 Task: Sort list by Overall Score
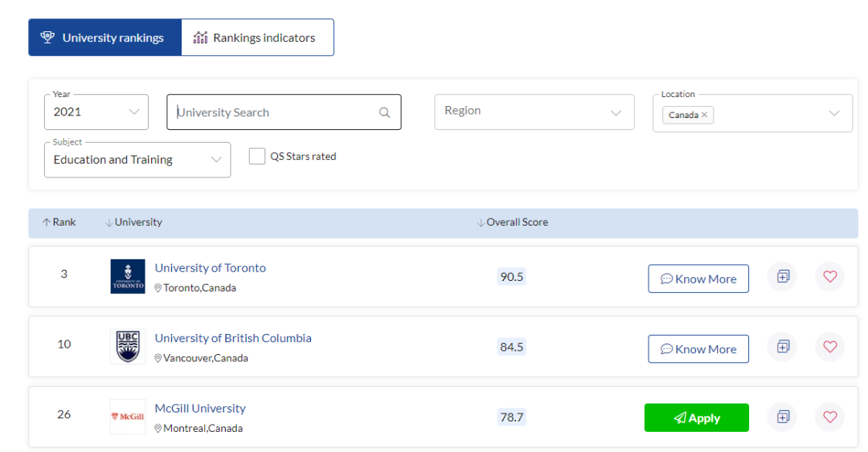click(x=513, y=222)
